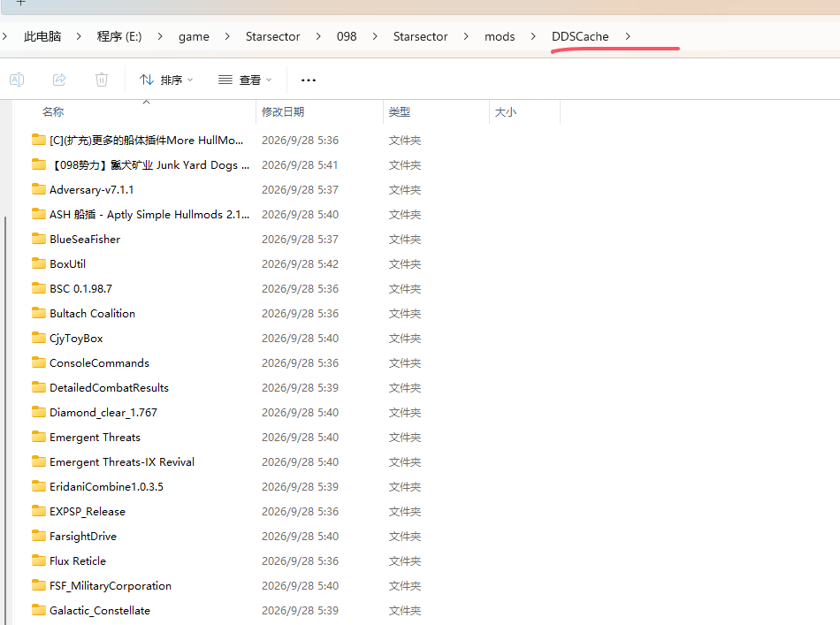This screenshot has width=840, height=625.
Task: Click EXPSP_Release folder name
Action: (88, 512)
